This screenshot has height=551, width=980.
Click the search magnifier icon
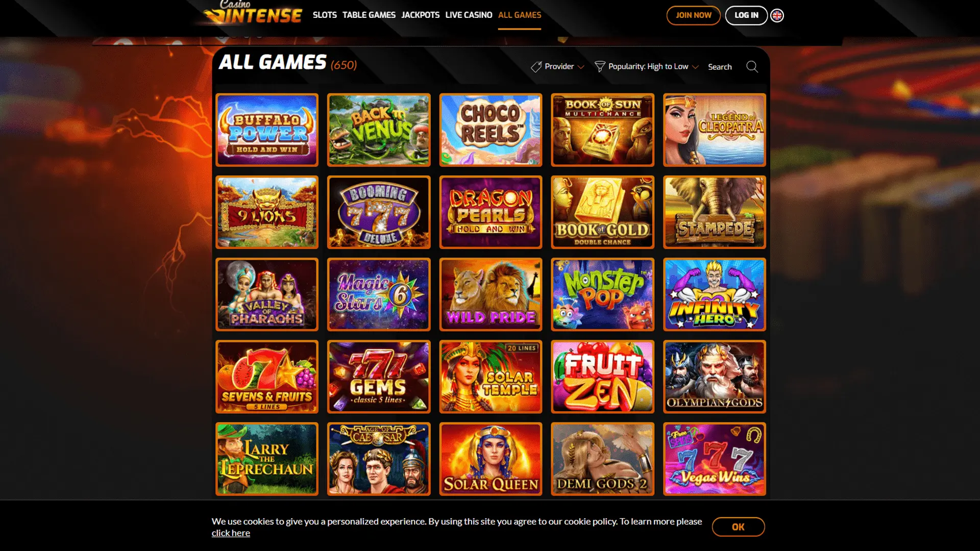click(752, 67)
